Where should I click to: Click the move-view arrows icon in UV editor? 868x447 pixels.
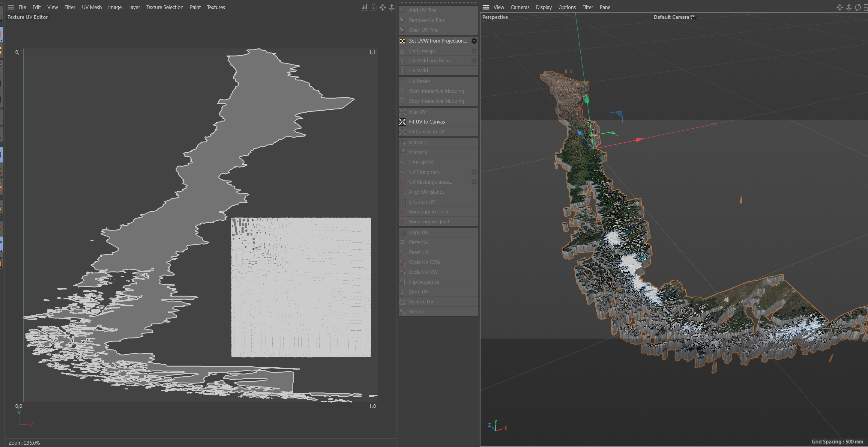click(383, 7)
